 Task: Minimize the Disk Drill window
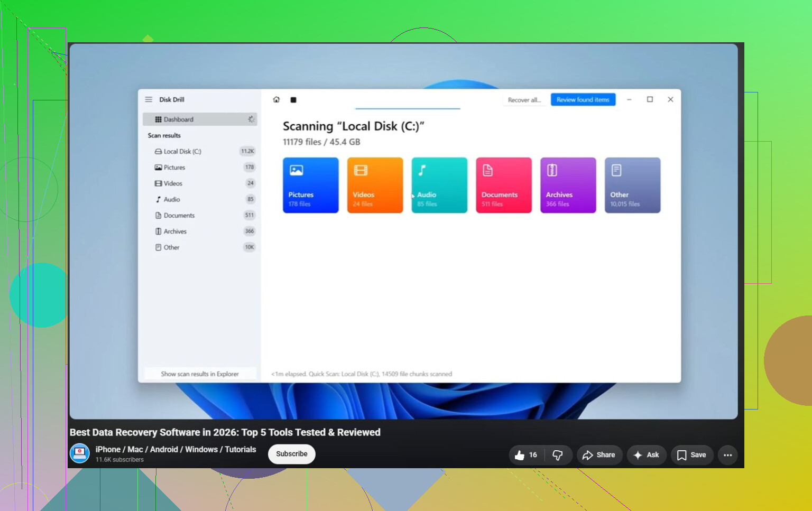coord(629,99)
